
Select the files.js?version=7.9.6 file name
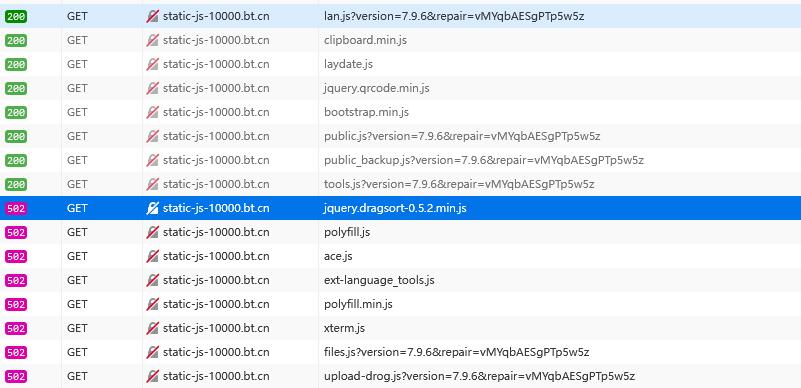457,352
